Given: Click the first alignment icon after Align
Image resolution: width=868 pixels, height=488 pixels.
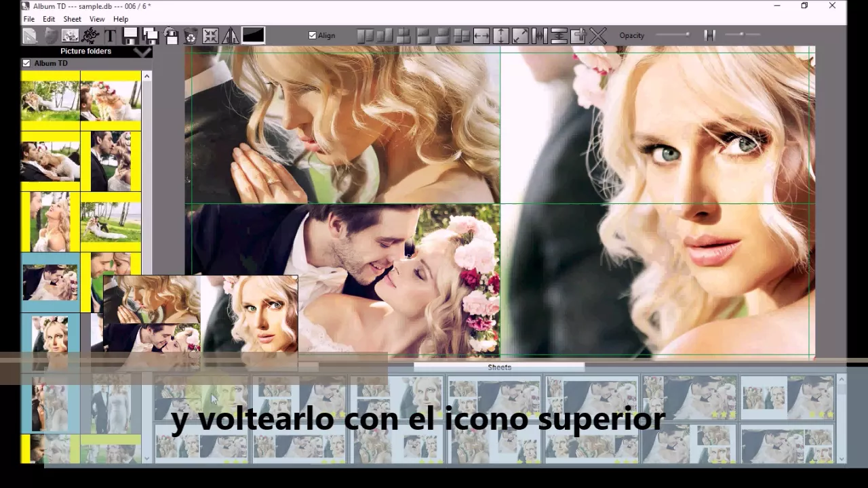Looking at the screenshot, I should pyautogui.click(x=365, y=36).
